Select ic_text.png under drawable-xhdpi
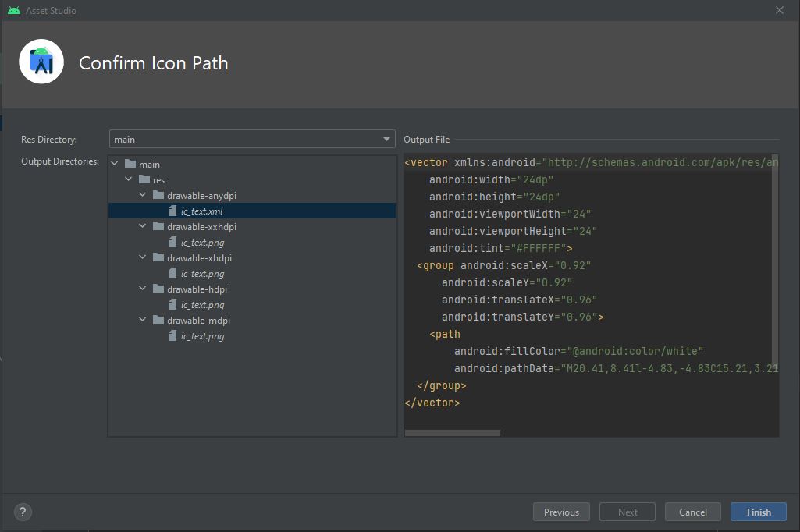The width and height of the screenshot is (800, 532). pyautogui.click(x=203, y=274)
